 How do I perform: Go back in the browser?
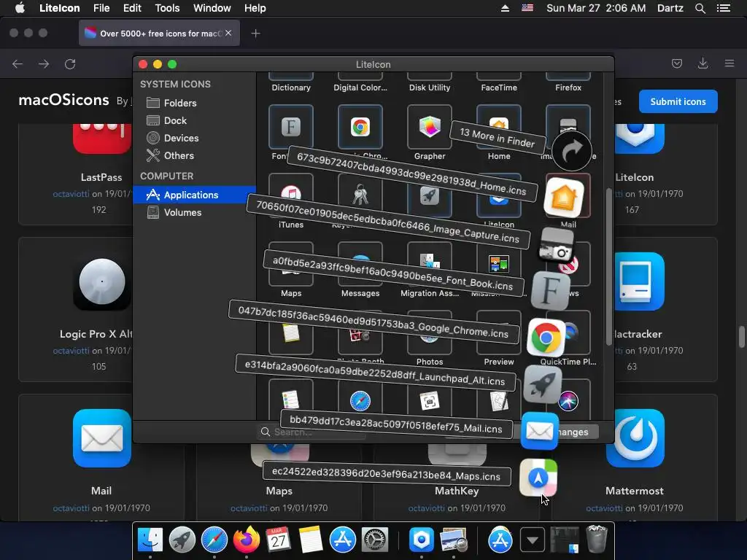click(18, 64)
